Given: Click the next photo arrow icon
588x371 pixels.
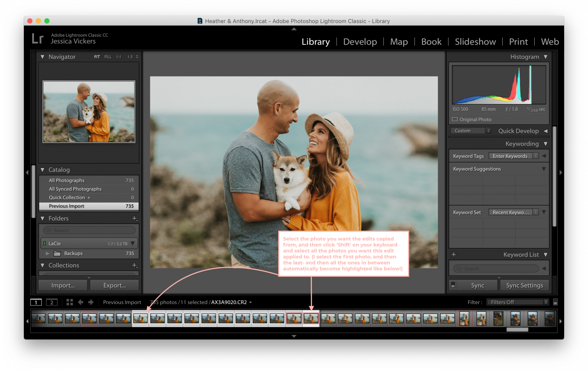Looking at the screenshot, I should [x=91, y=302].
